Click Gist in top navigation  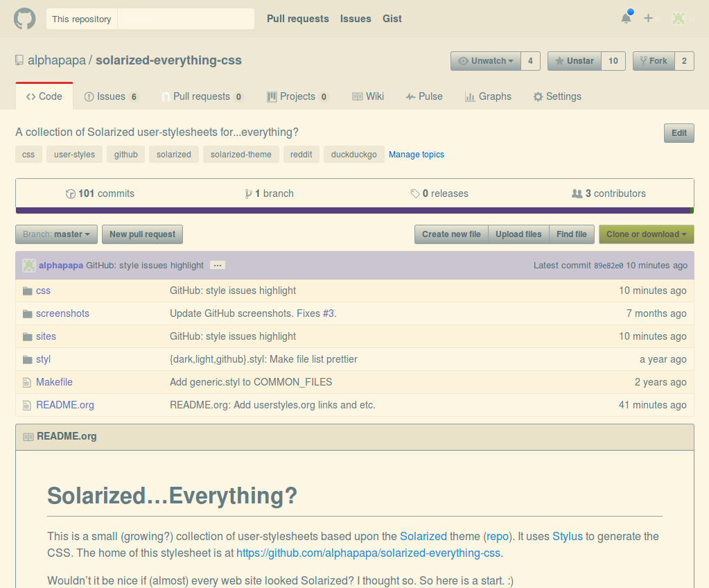pyautogui.click(x=392, y=19)
